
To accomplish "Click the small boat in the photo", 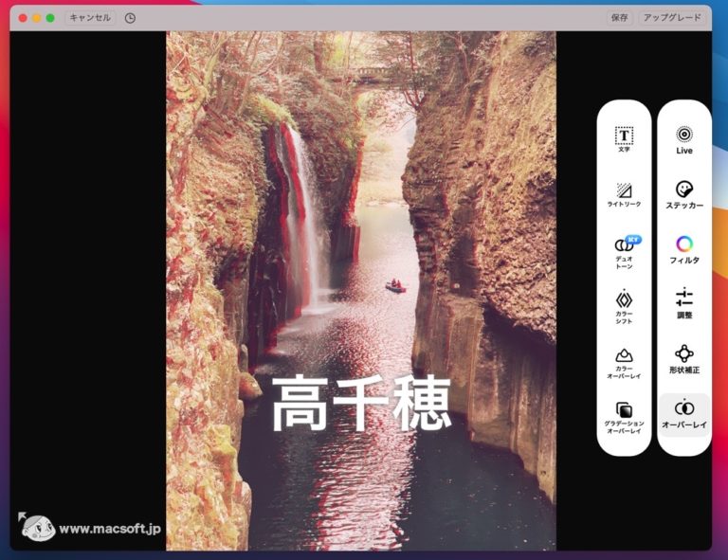I will click(x=395, y=285).
